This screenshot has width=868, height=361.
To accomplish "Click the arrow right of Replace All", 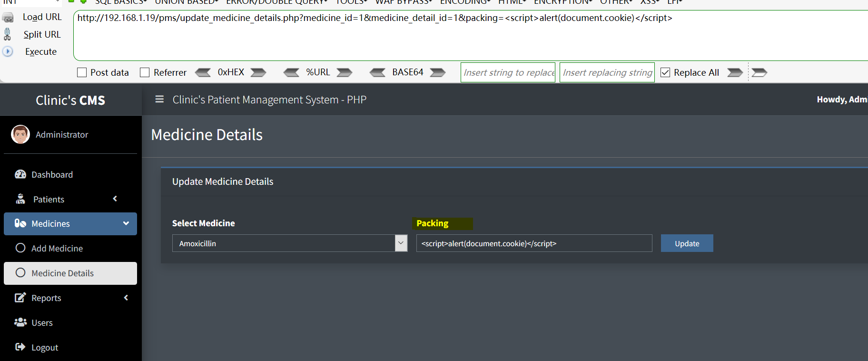I will pos(735,72).
